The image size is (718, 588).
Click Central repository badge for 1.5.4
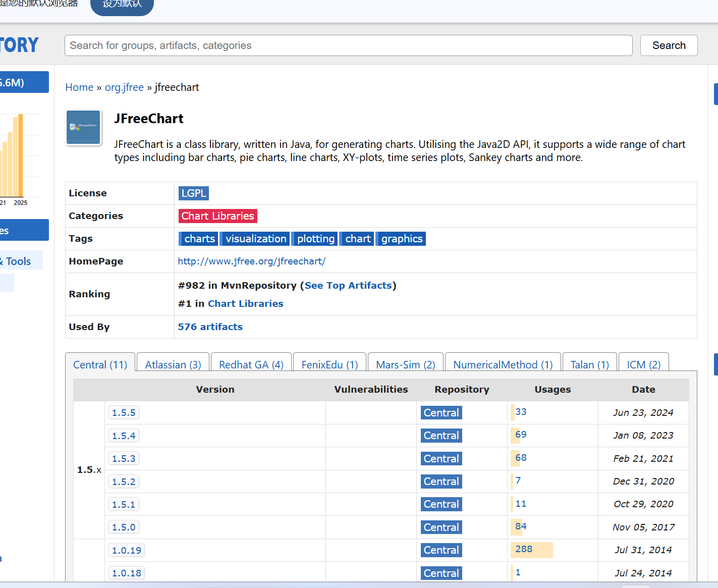[x=441, y=436]
